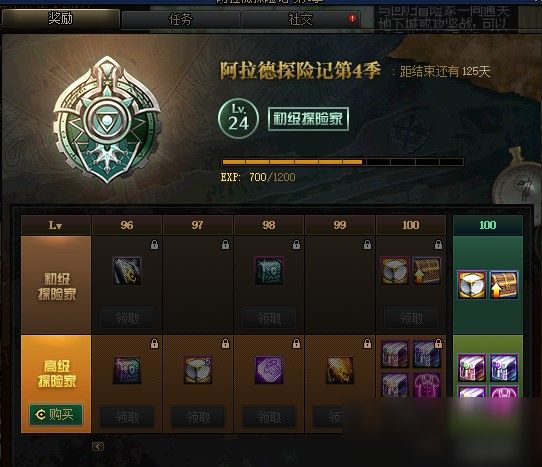Click the orange EXP progress bar
This screenshot has width=542, height=467.
343,162
